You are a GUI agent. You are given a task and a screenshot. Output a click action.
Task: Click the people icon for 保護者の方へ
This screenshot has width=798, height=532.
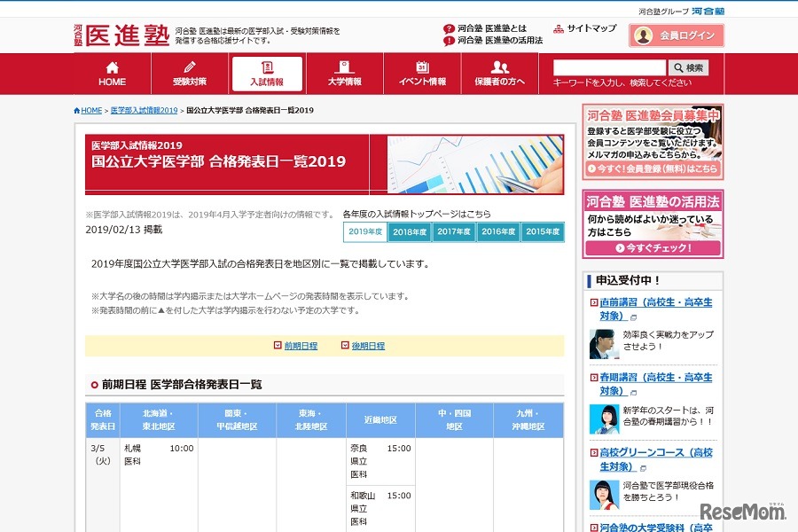click(x=498, y=66)
